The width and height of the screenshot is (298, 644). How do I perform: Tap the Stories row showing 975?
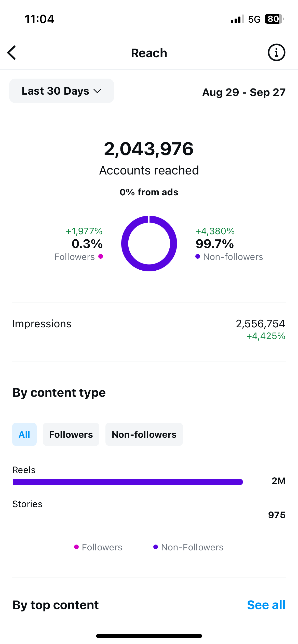coord(149,510)
